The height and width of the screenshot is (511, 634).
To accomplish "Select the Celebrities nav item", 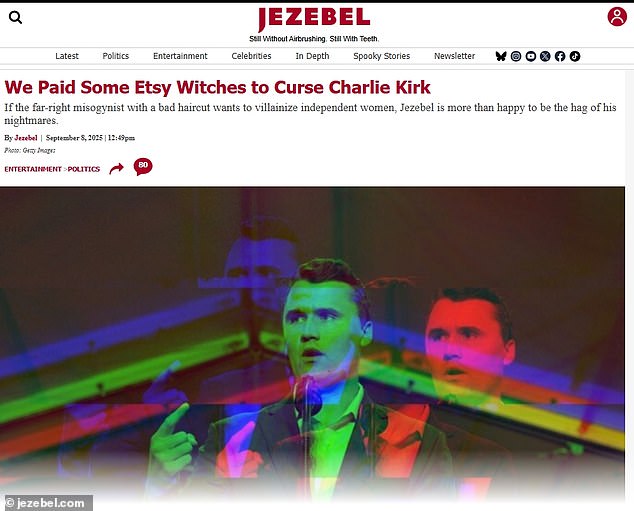I will [x=251, y=56].
